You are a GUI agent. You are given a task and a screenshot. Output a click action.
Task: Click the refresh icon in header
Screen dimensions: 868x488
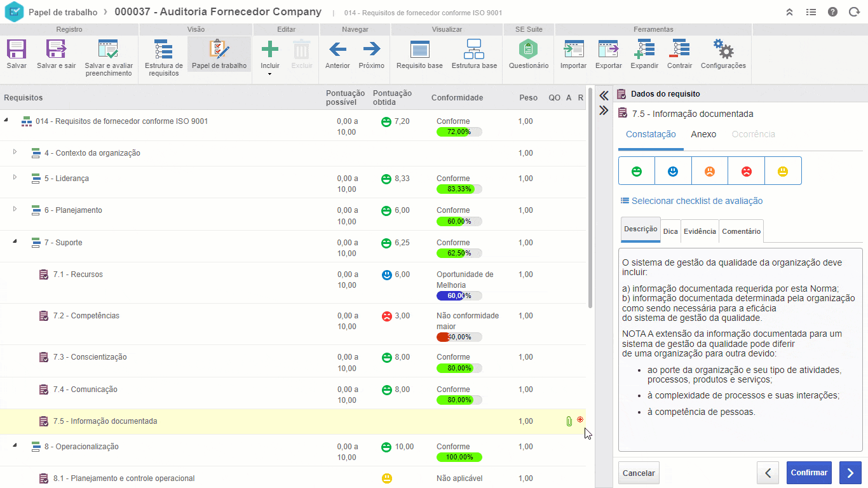[854, 12]
